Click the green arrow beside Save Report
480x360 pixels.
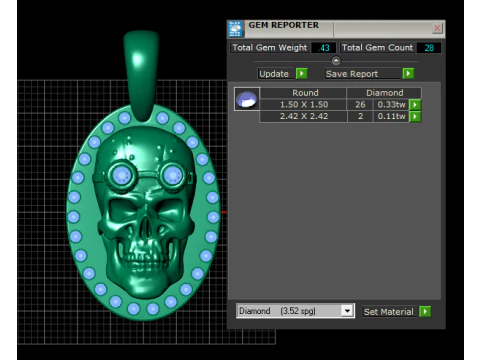click(408, 73)
